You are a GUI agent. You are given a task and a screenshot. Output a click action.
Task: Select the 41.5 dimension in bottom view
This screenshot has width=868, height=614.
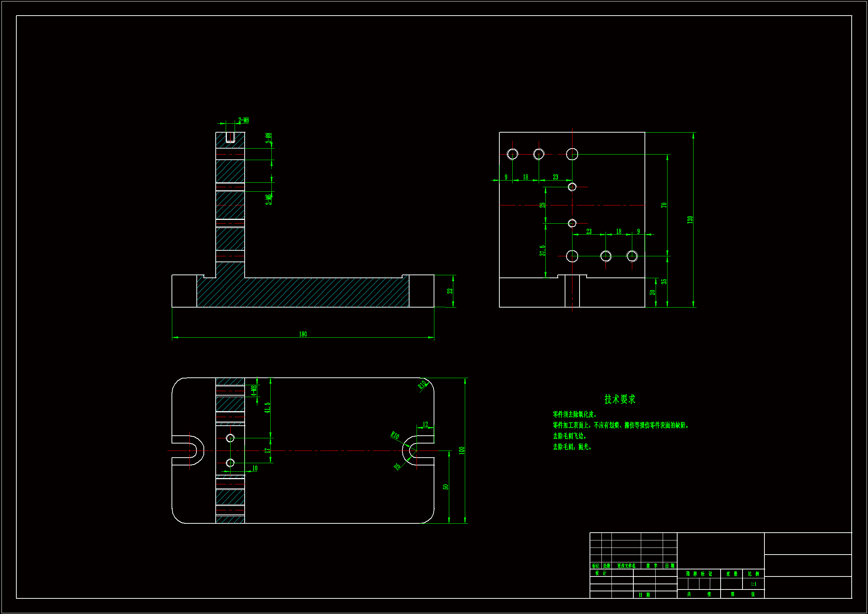coord(267,407)
